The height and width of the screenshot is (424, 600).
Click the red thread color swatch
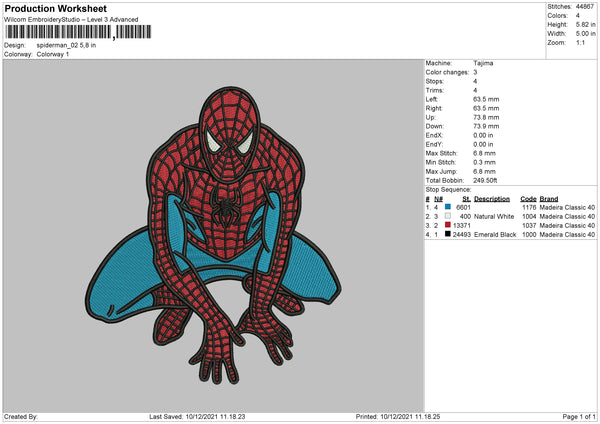click(x=448, y=225)
